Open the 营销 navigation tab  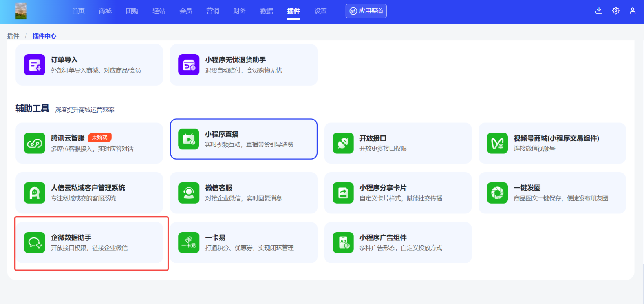(x=213, y=11)
